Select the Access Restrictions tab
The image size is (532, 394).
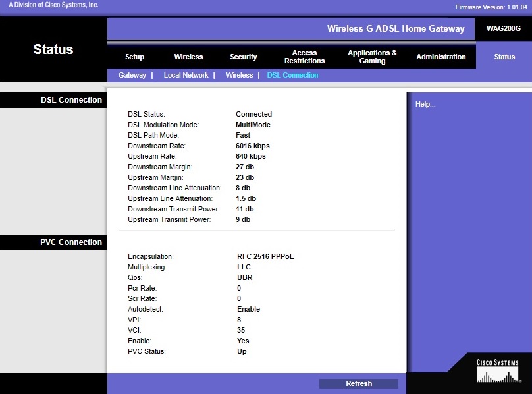tap(304, 57)
